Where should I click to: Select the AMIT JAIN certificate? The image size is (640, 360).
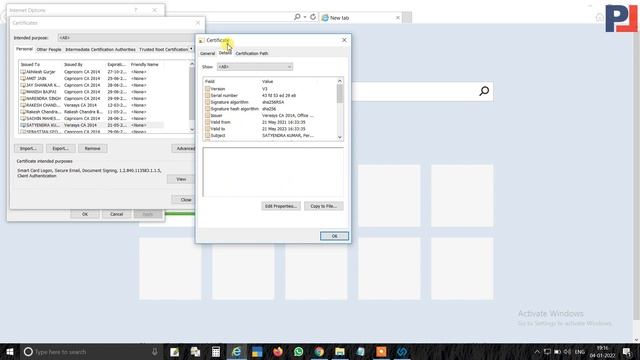click(92, 78)
